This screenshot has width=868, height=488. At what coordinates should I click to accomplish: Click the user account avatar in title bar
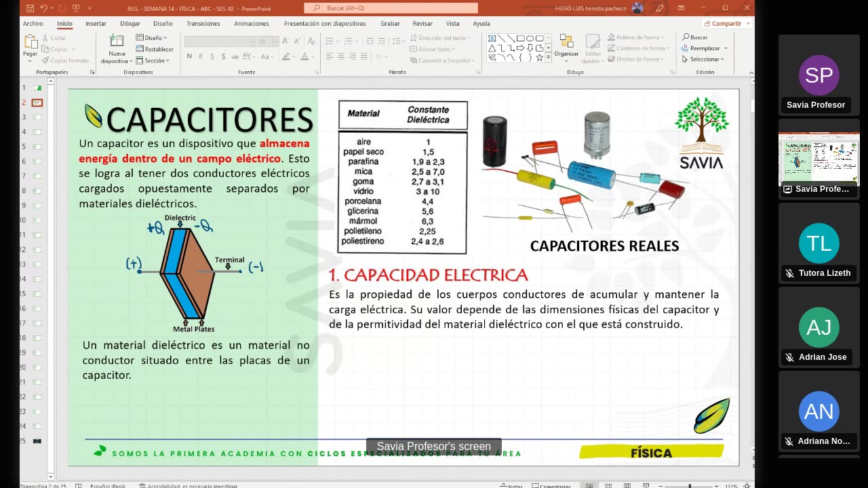coord(637,8)
